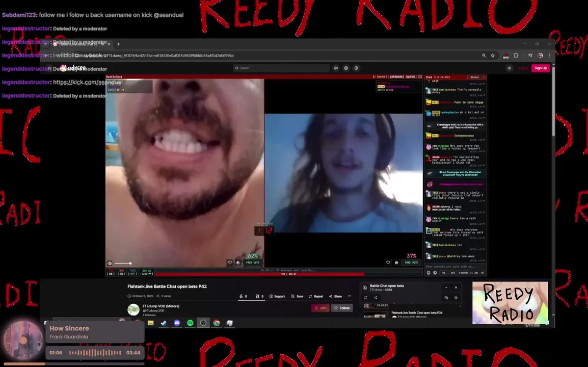Open the browser zoom magnifier icon

click(484, 56)
